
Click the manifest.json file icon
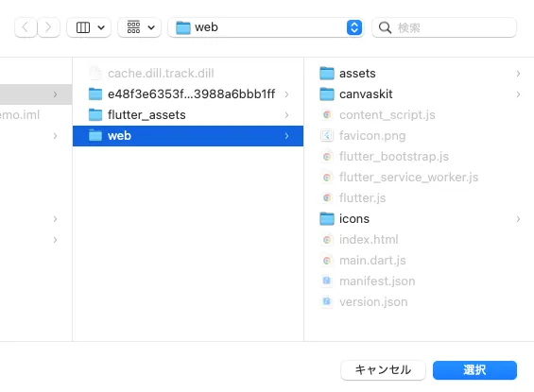coord(327,281)
